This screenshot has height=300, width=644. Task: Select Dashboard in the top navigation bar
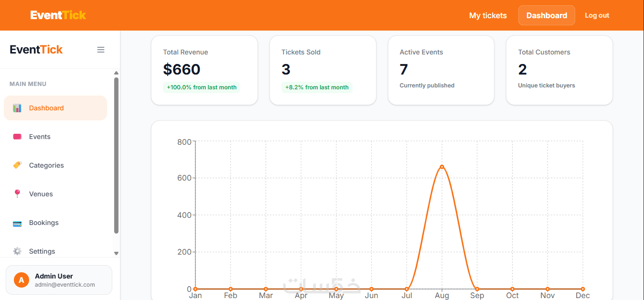tap(547, 15)
